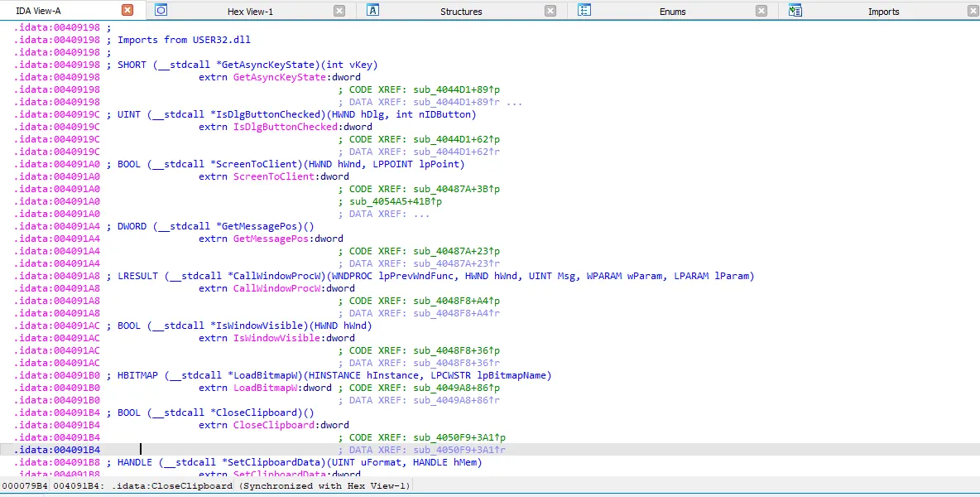The height and width of the screenshot is (497, 980).
Task: Jump to DATA XREF sub_4050F9+3A1↑r
Action: pyautogui.click(x=459, y=450)
